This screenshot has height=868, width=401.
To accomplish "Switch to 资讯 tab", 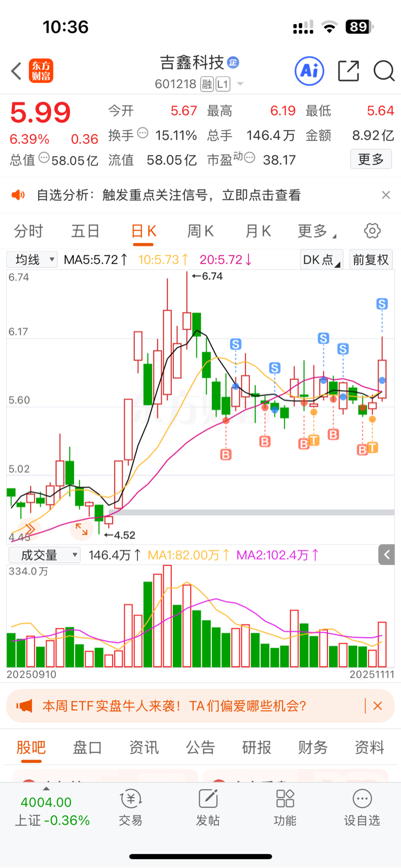I will (x=144, y=747).
